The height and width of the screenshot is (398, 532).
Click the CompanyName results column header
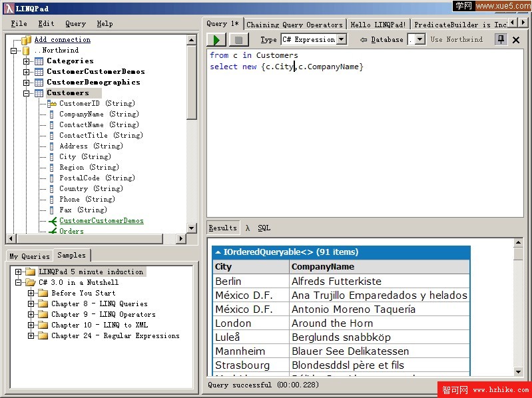click(x=380, y=267)
